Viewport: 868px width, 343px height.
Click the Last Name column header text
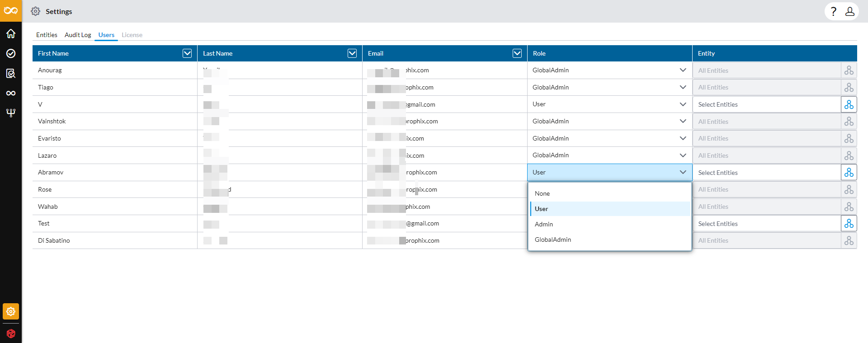point(217,53)
